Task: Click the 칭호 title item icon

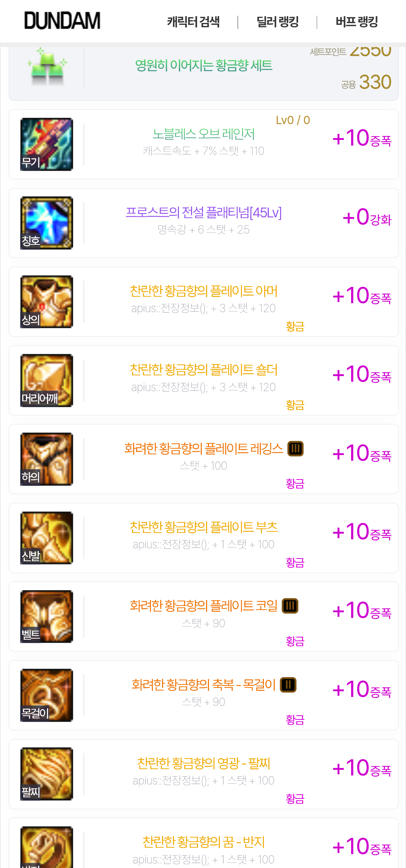Action: [x=47, y=223]
